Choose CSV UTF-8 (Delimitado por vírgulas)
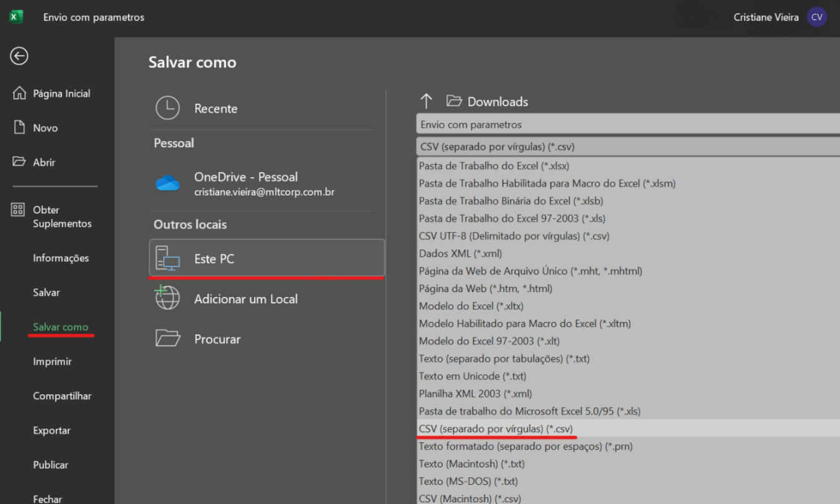 [628, 236]
